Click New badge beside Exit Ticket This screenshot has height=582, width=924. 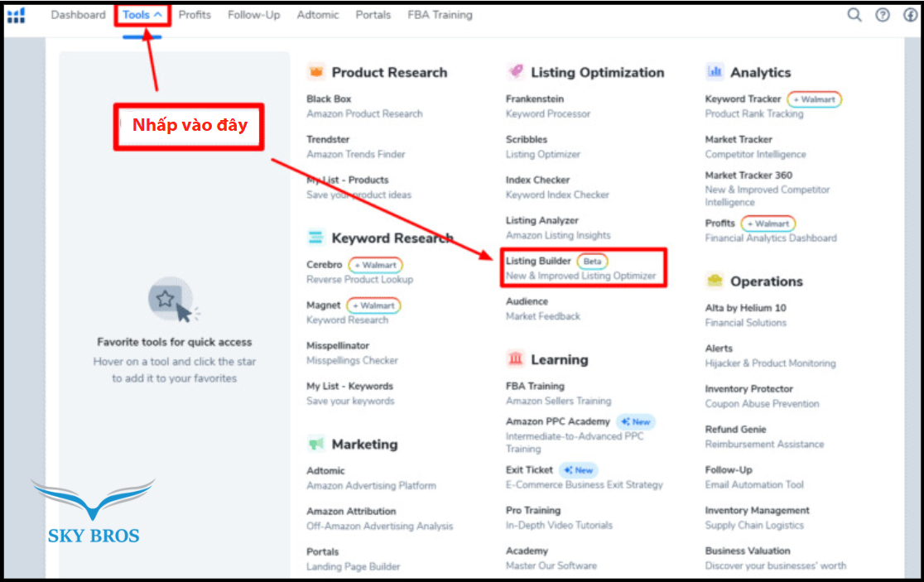pyautogui.click(x=579, y=470)
